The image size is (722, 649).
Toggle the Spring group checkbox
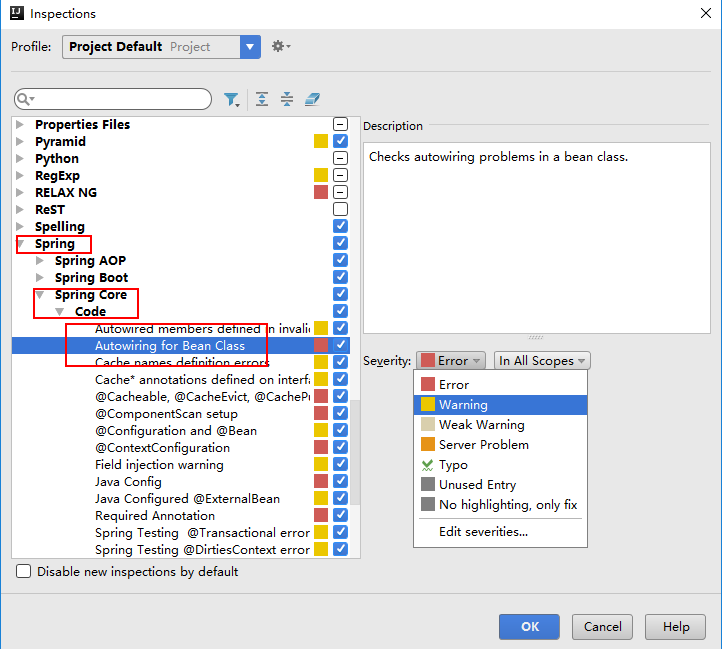(340, 243)
